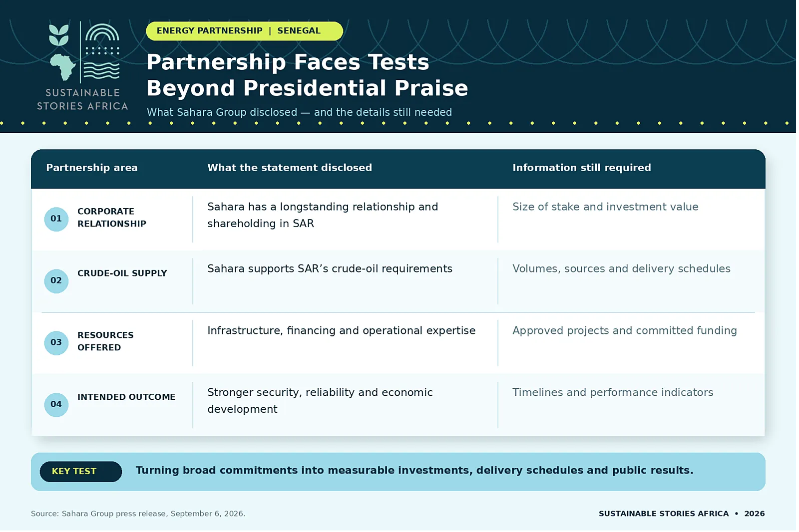Click the rainbow arc logo icon
The height and width of the screenshot is (532, 799).
[x=102, y=32]
